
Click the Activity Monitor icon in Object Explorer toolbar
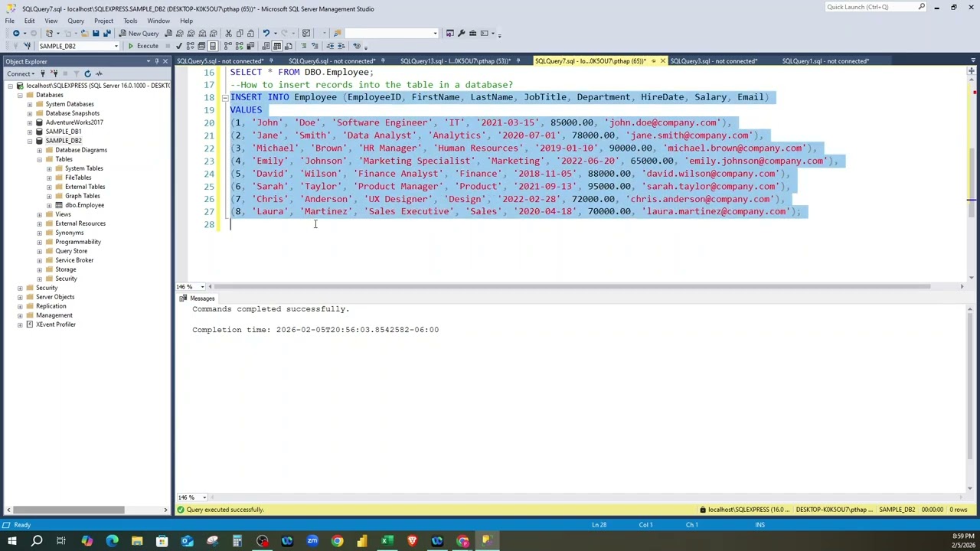(99, 73)
